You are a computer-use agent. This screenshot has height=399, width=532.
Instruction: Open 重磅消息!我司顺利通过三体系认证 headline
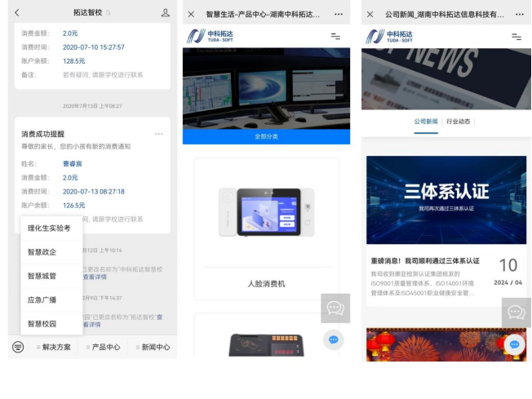[x=425, y=261]
